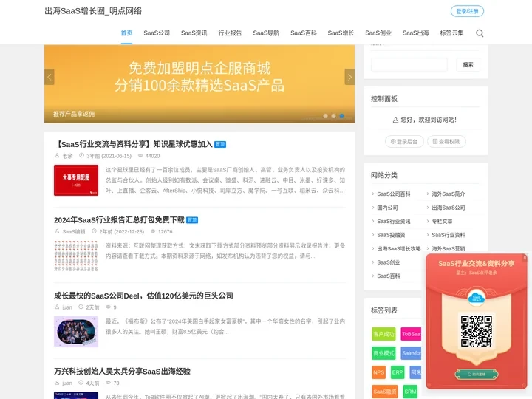
Task: Select the blue Salesforce tag
Action: point(412,353)
